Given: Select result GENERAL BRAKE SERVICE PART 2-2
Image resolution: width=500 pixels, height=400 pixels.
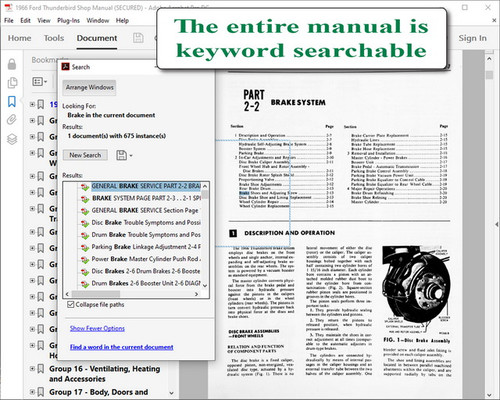Looking at the screenshot, I should click(146, 186).
